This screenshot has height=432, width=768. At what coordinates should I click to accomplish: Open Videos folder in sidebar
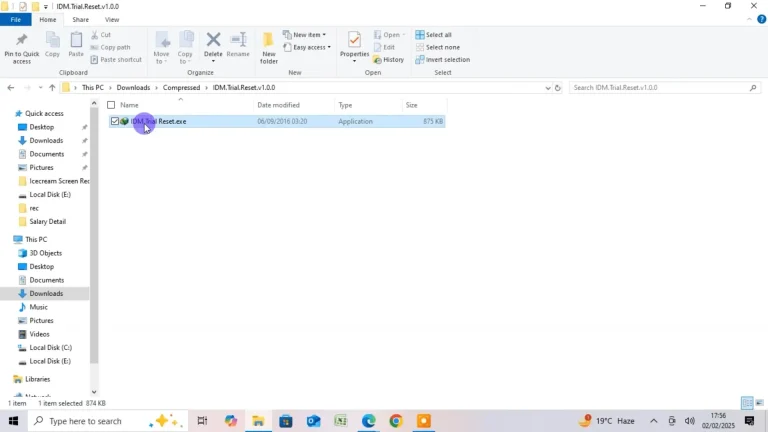click(39, 334)
